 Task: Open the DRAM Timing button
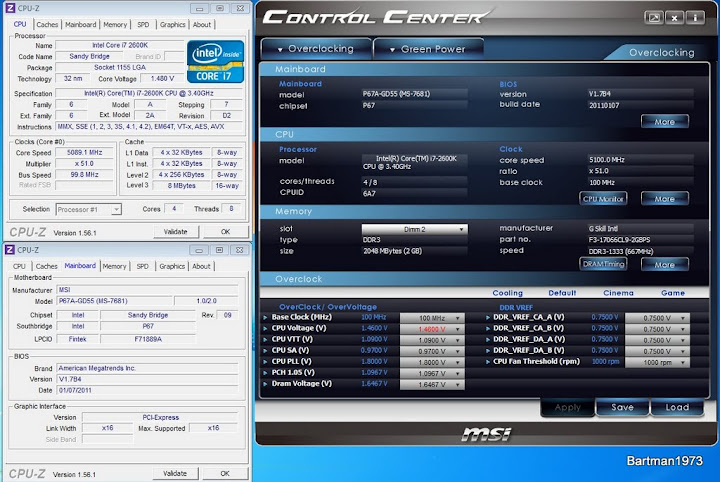604,264
